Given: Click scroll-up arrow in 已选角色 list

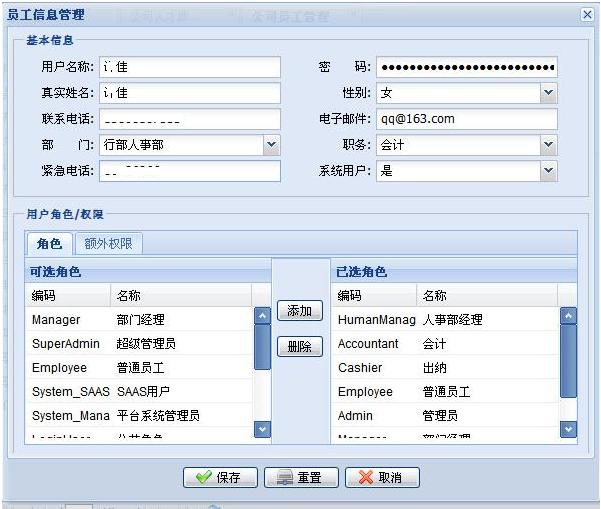Looking at the screenshot, I should pyautogui.click(x=568, y=316).
